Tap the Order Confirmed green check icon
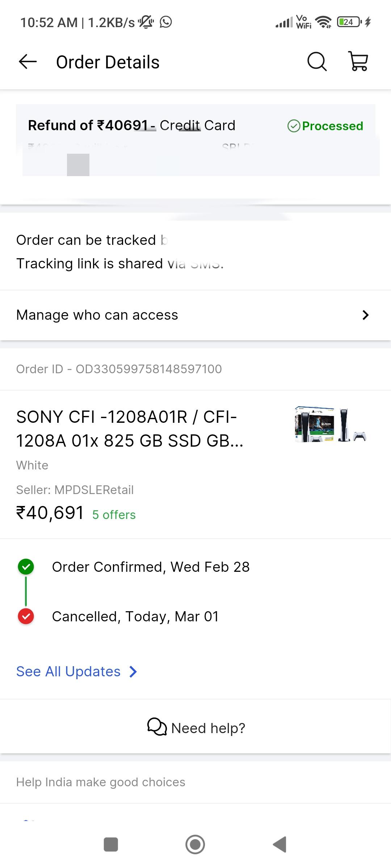Image resolution: width=391 pixels, height=868 pixels. tap(26, 566)
